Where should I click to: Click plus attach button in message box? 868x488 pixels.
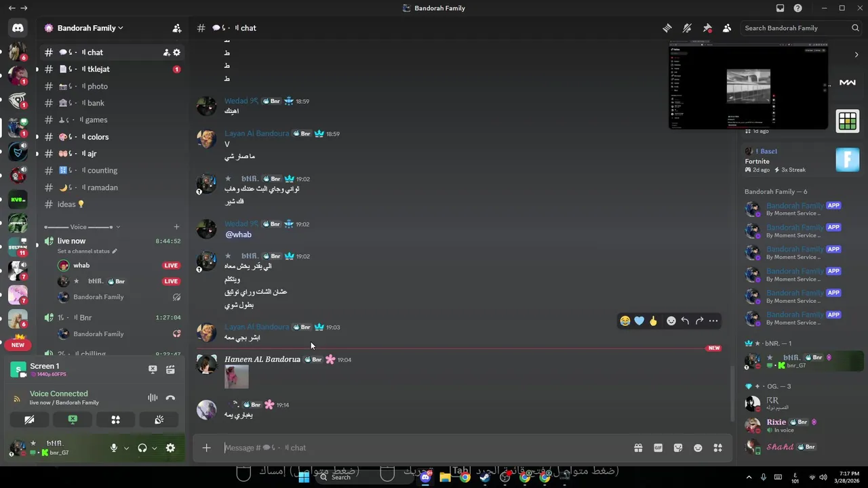[x=207, y=447]
